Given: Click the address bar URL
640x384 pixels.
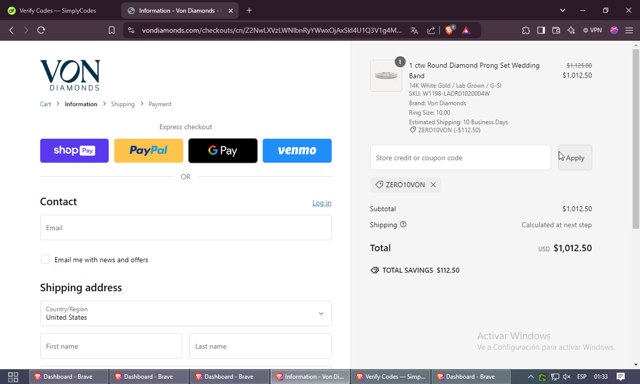Looking at the screenshot, I should [x=271, y=30].
